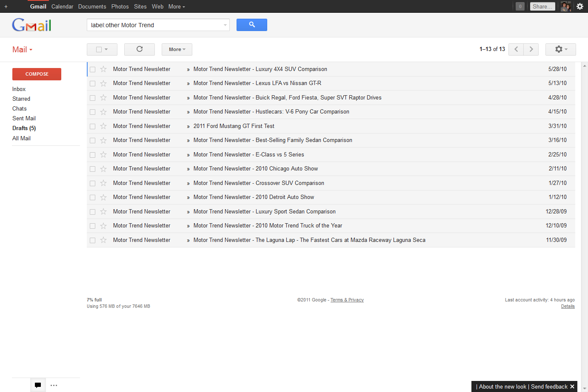This screenshot has height=392, width=588.
Task: Star the 2011 Ford Mustang GT email
Action: click(103, 126)
